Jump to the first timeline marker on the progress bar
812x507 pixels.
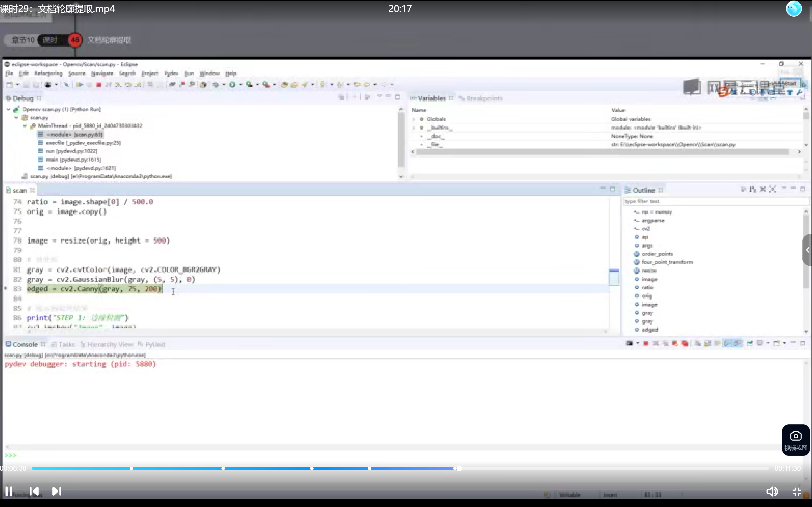(131, 468)
